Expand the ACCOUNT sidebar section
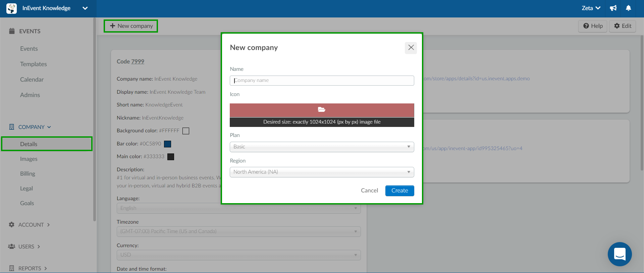Screen dimensions: 644x273 (34, 225)
